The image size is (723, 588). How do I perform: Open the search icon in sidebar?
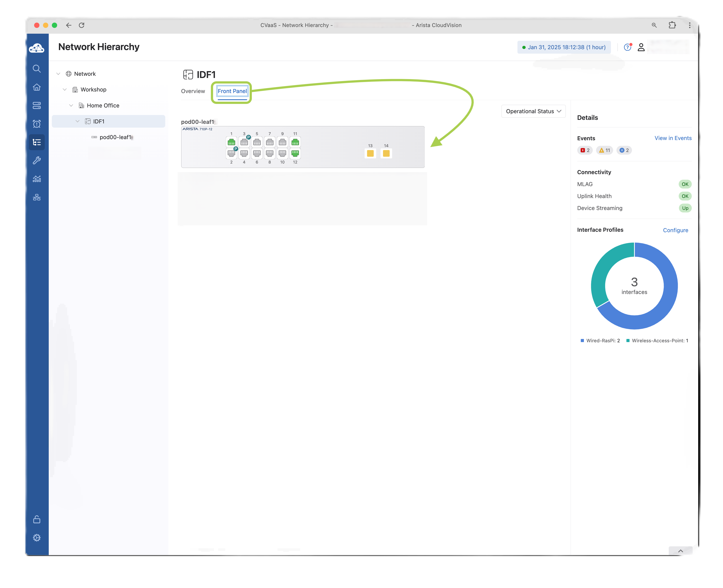(37, 69)
